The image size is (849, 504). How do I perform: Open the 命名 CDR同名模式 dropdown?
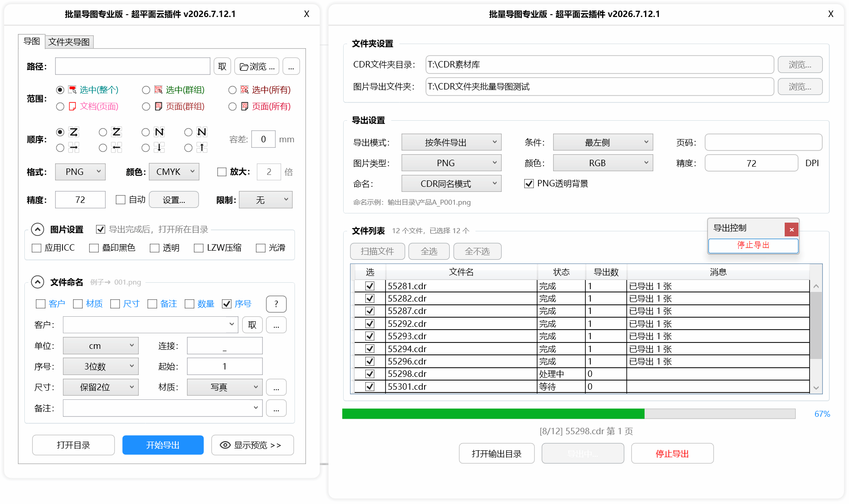tap(452, 184)
